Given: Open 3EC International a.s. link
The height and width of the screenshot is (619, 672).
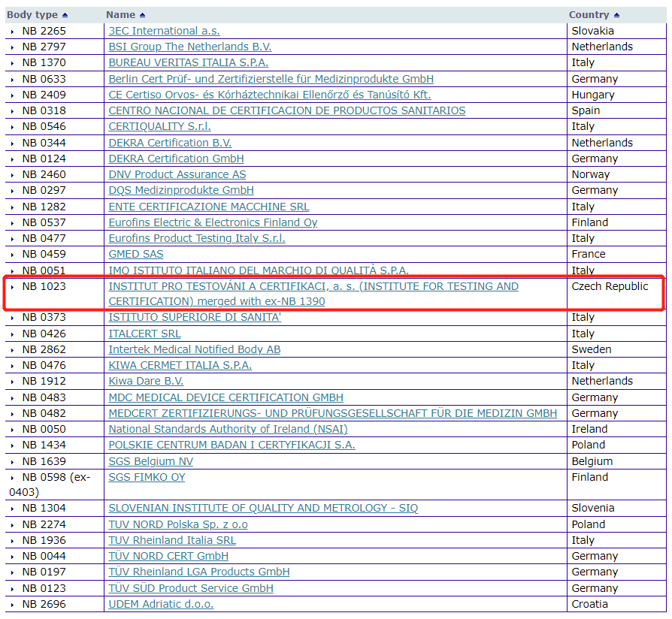Looking at the screenshot, I should (164, 31).
